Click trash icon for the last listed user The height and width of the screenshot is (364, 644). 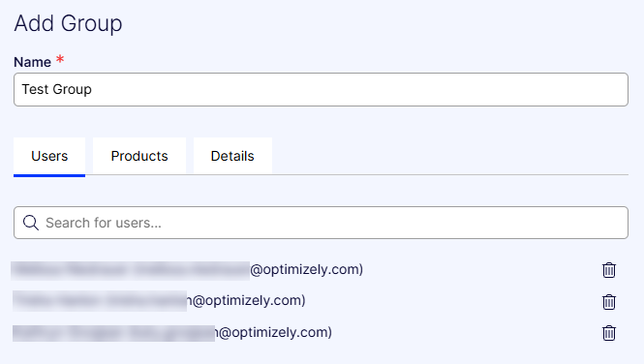609,333
